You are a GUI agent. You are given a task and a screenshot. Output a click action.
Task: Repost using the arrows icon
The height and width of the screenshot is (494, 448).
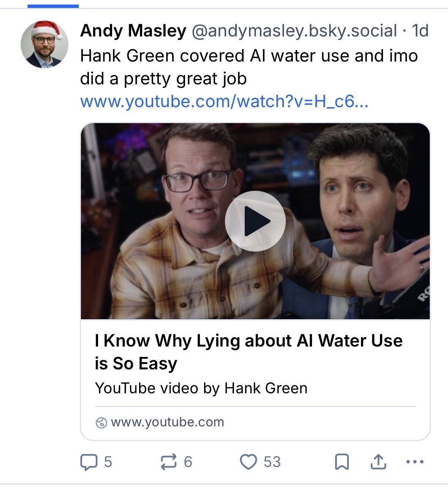169,462
